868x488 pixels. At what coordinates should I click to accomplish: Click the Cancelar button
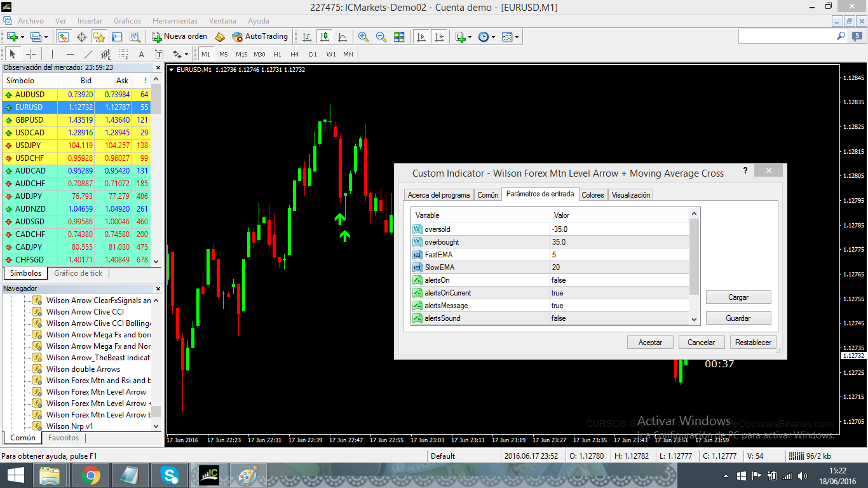[x=702, y=342]
